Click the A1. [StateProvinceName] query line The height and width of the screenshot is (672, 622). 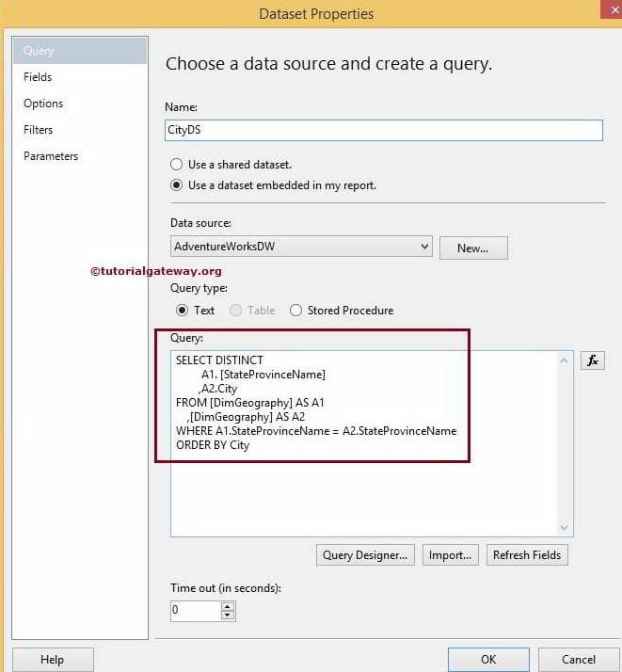263,375
